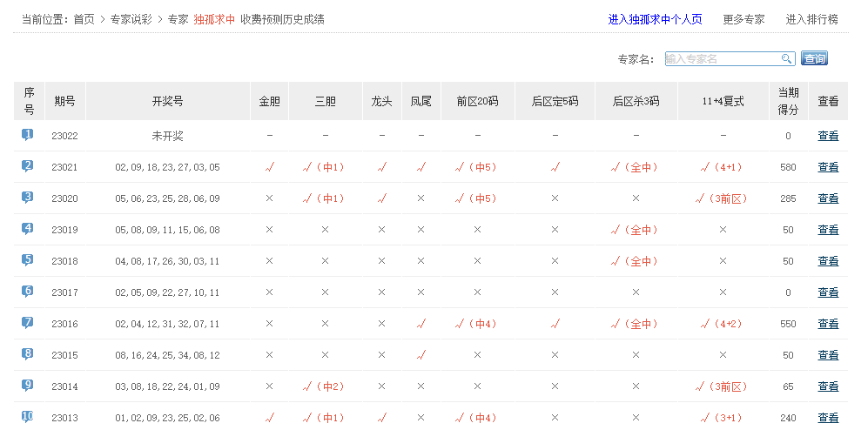Go to the 专家说彩 breadcrumb link
868x430 pixels.
131,19
